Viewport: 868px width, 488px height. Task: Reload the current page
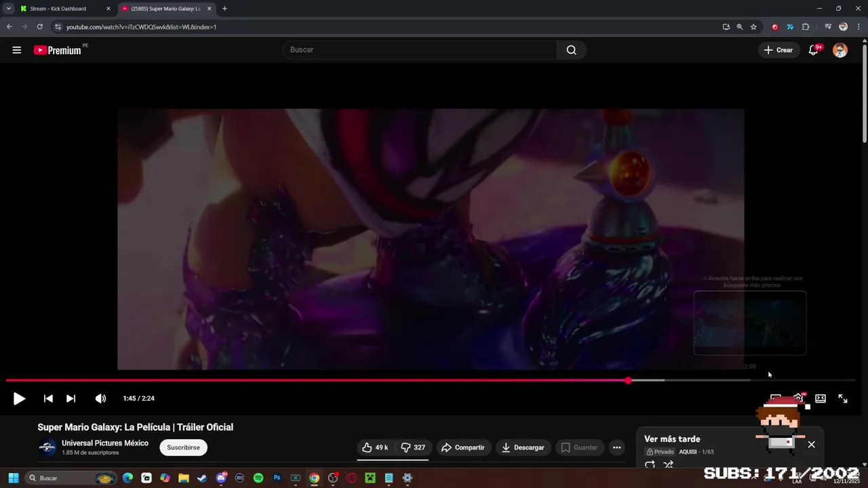(39, 27)
